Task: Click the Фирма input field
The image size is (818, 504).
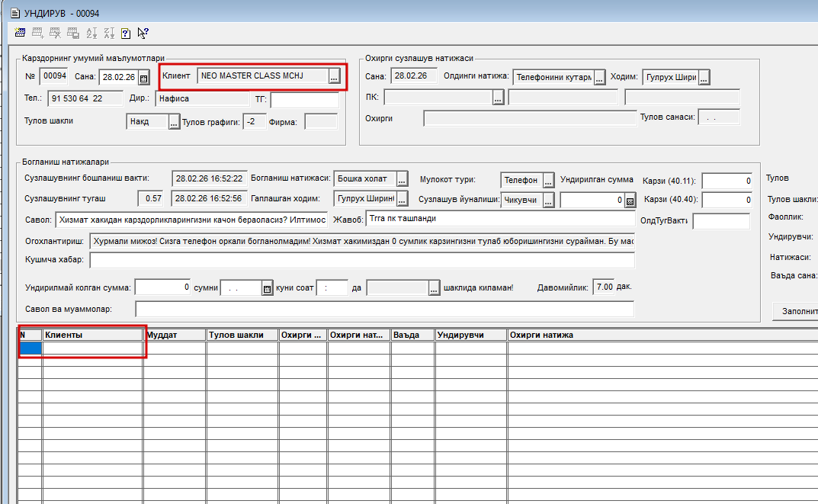Action: tap(321, 122)
